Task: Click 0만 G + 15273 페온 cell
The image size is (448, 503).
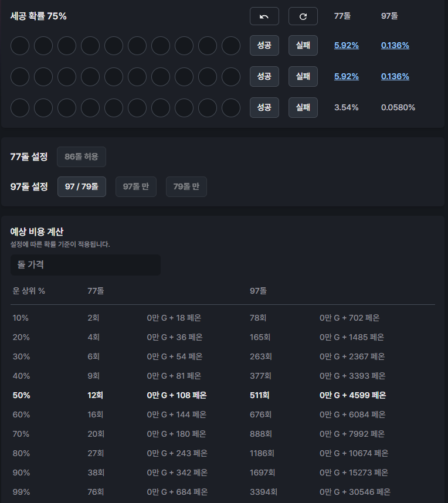Action: (354, 473)
